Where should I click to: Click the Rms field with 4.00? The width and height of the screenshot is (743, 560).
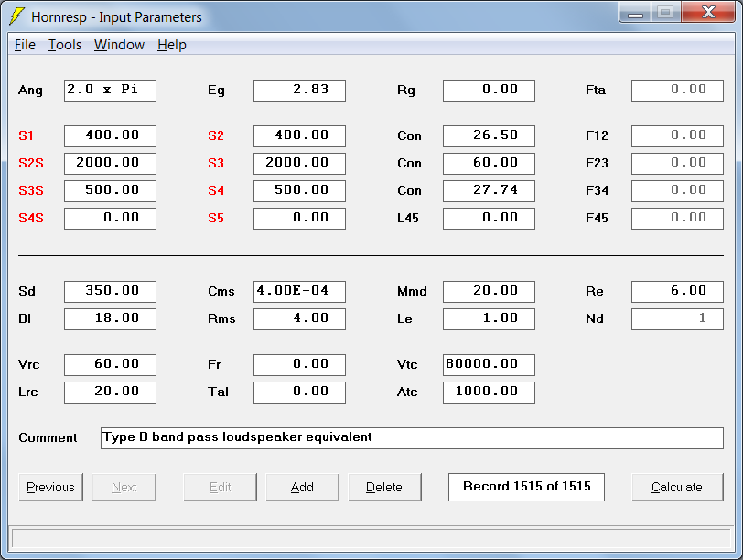click(x=299, y=319)
